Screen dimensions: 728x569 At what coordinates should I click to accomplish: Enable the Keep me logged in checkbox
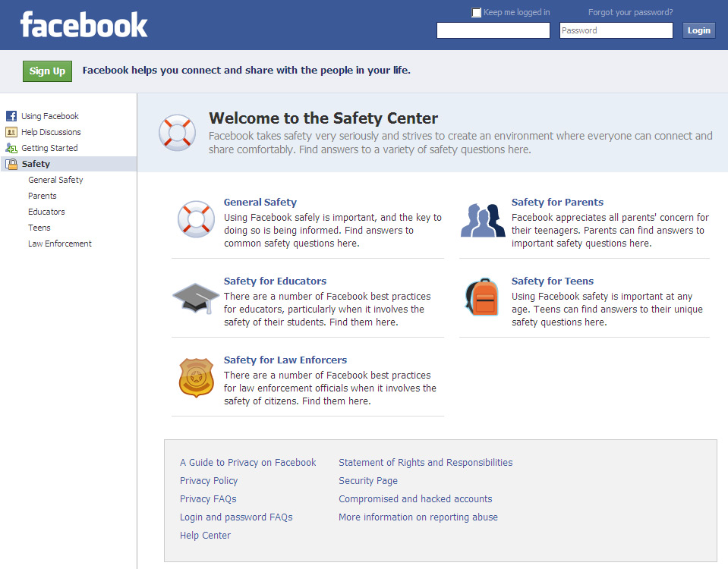pyautogui.click(x=477, y=12)
